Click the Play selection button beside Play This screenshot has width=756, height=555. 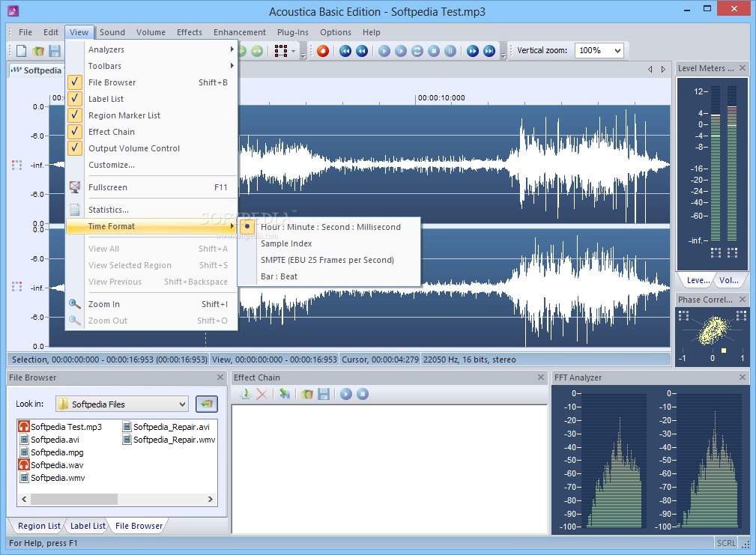401,51
